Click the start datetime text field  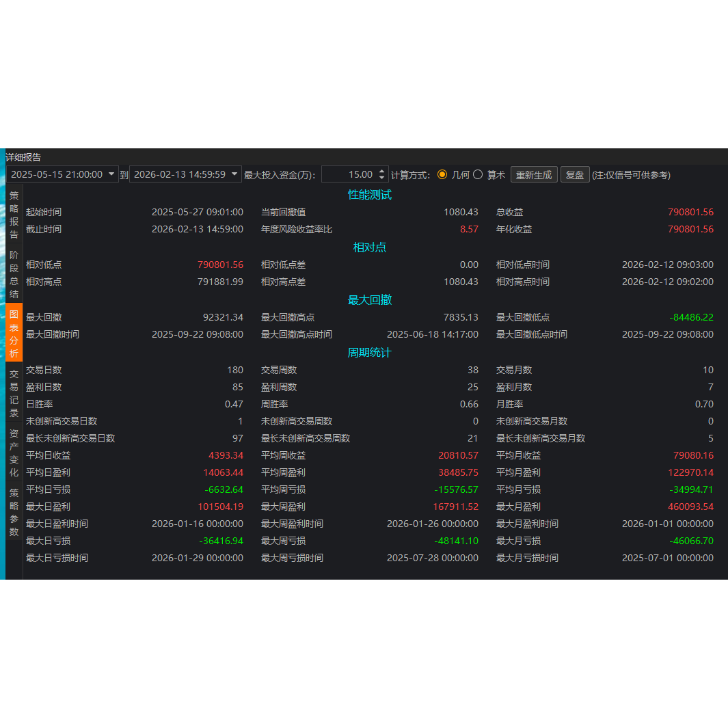click(x=57, y=174)
